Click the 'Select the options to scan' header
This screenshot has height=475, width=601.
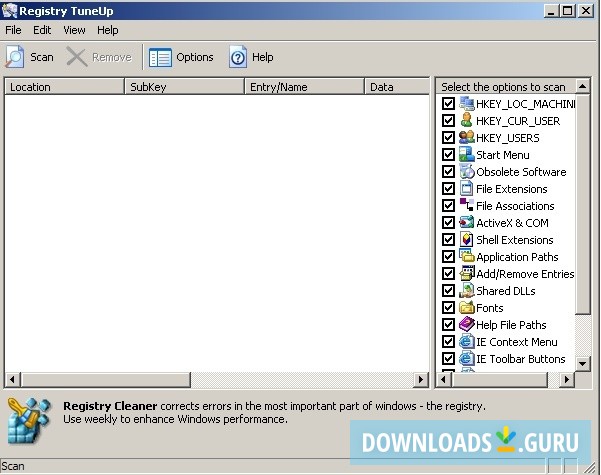click(506, 87)
